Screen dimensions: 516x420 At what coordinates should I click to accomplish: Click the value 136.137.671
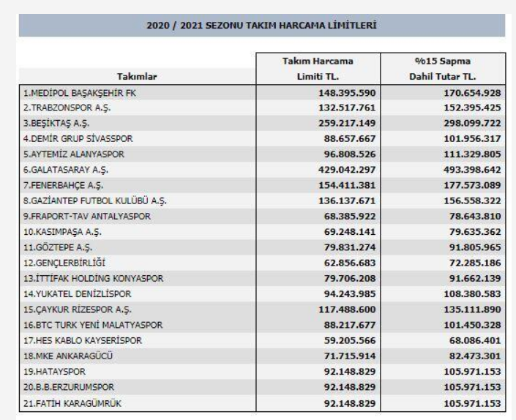click(x=347, y=200)
